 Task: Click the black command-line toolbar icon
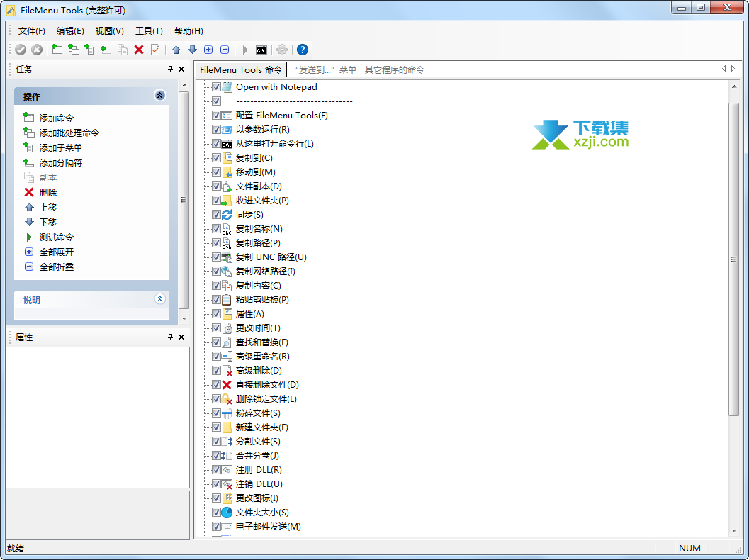coord(261,50)
